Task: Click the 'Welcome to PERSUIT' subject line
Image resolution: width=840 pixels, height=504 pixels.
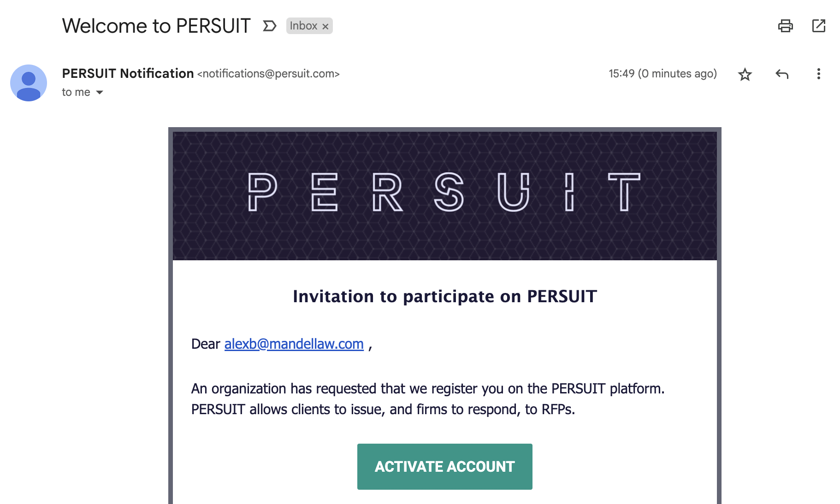Action: 156,26
